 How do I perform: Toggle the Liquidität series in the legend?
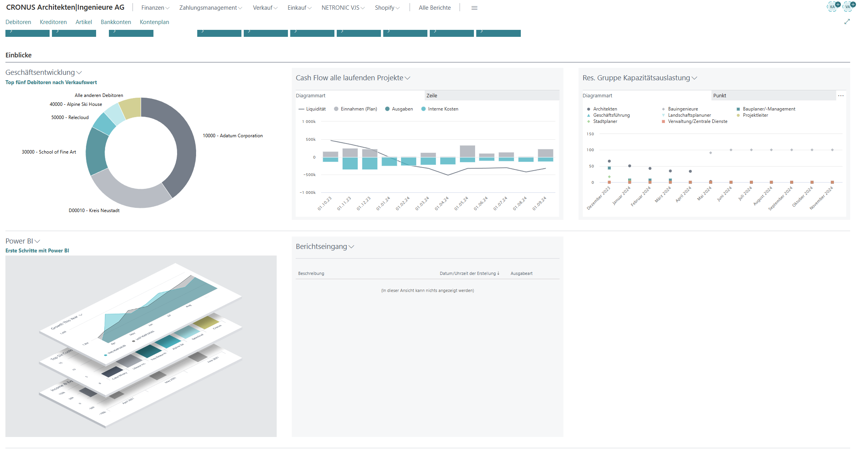[312, 109]
